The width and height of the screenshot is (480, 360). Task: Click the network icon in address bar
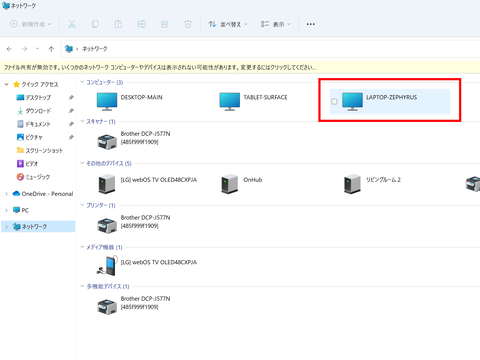click(x=69, y=49)
